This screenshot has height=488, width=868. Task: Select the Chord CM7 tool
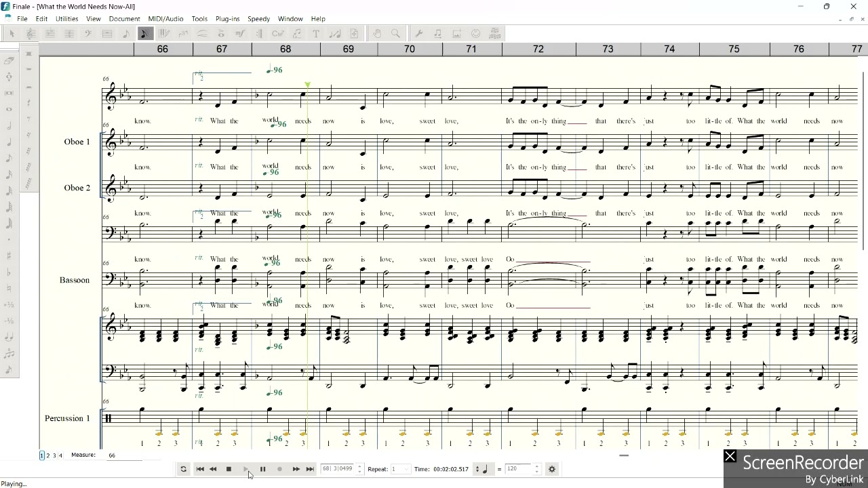pos(278,33)
